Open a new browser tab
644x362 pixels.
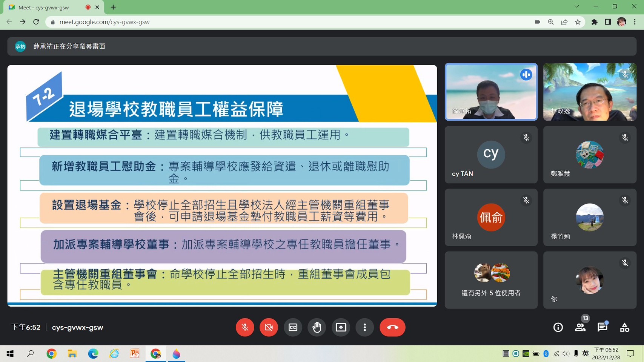tap(113, 7)
